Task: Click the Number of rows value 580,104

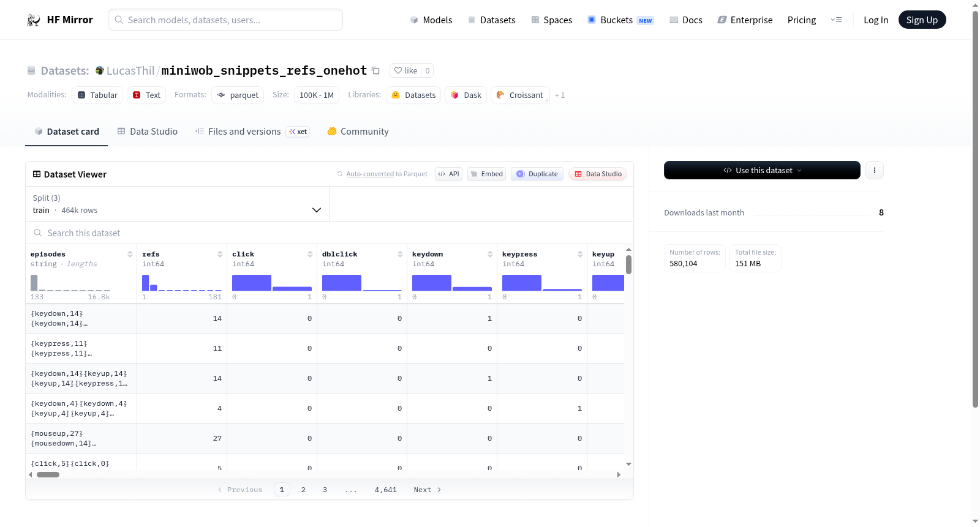Action: 684,264
